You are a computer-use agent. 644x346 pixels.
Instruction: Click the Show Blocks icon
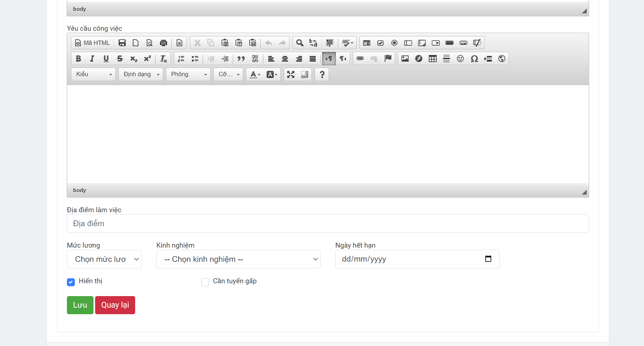[305, 75]
